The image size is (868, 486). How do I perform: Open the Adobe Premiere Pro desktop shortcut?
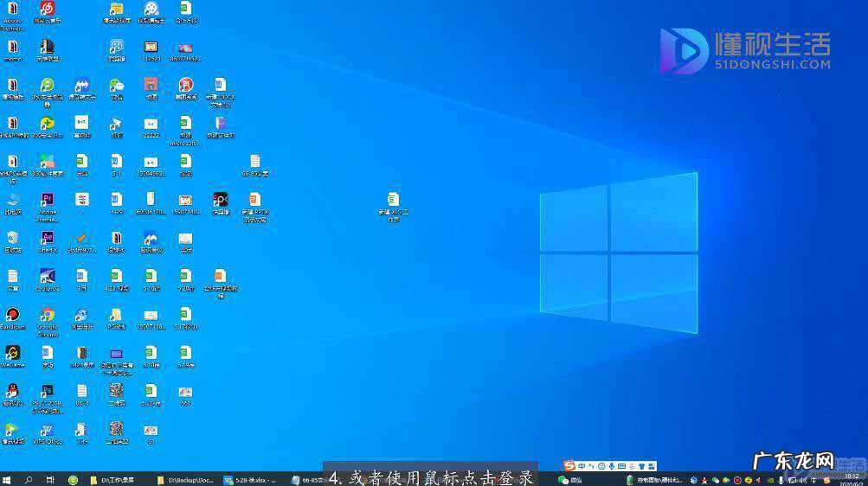48,201
